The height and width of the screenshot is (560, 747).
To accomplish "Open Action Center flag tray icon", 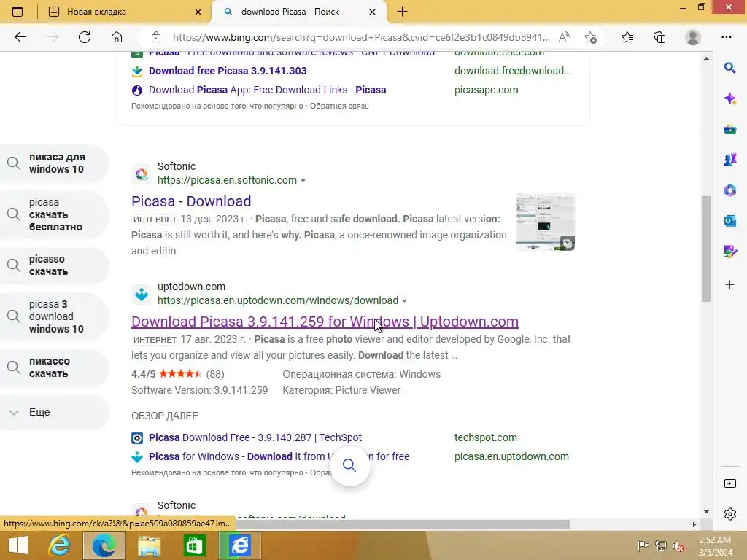I will 643,545.
